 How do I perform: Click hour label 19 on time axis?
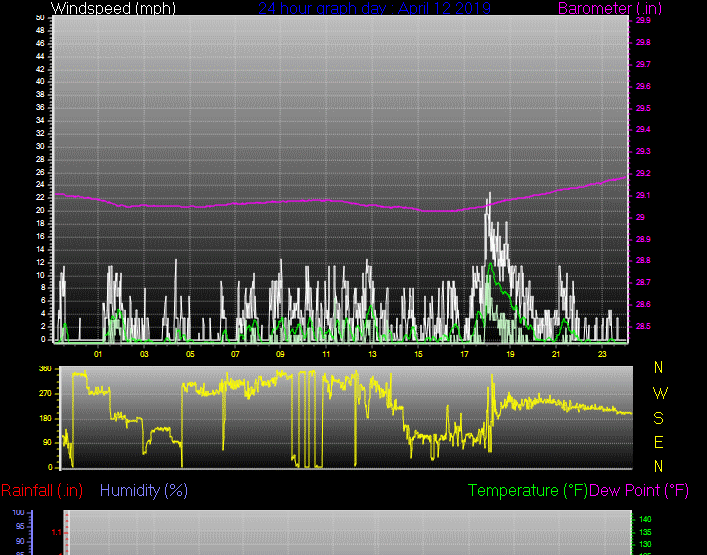click(x=510, y=354)
